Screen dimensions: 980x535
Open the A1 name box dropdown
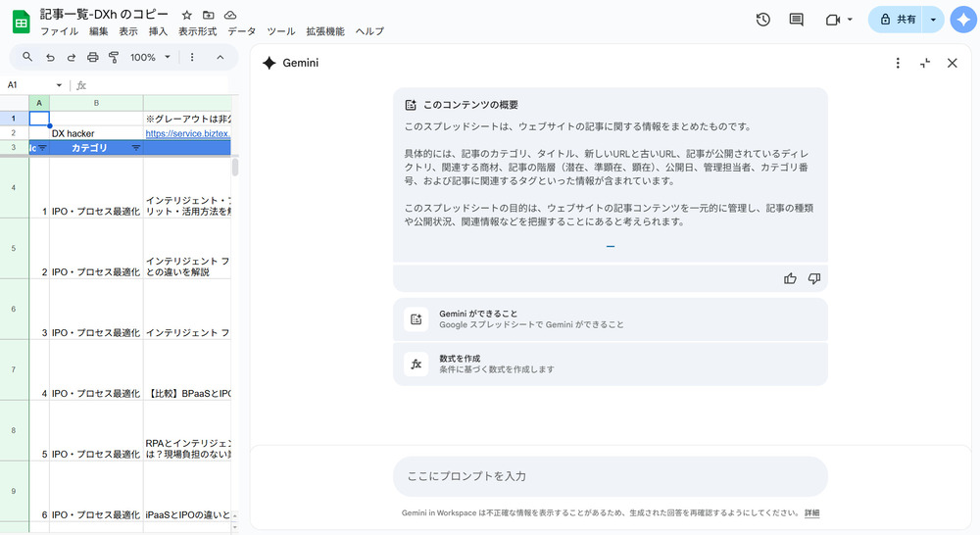(59, 85)
